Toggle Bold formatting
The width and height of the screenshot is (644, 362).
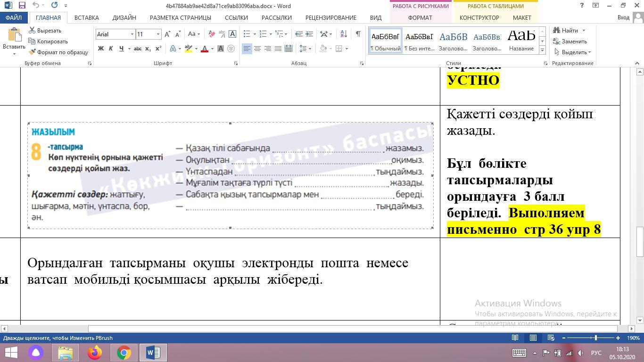[100, 49]
